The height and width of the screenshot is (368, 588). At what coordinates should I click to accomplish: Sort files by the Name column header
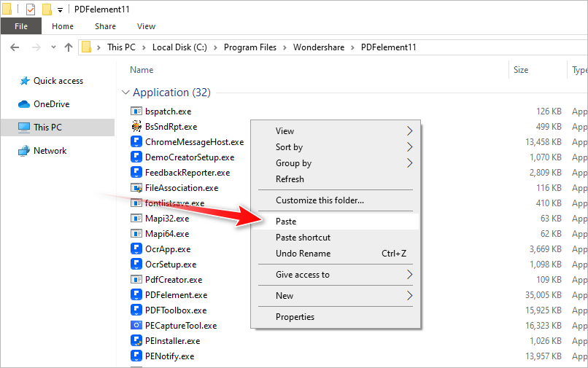[x=142, y=70]
